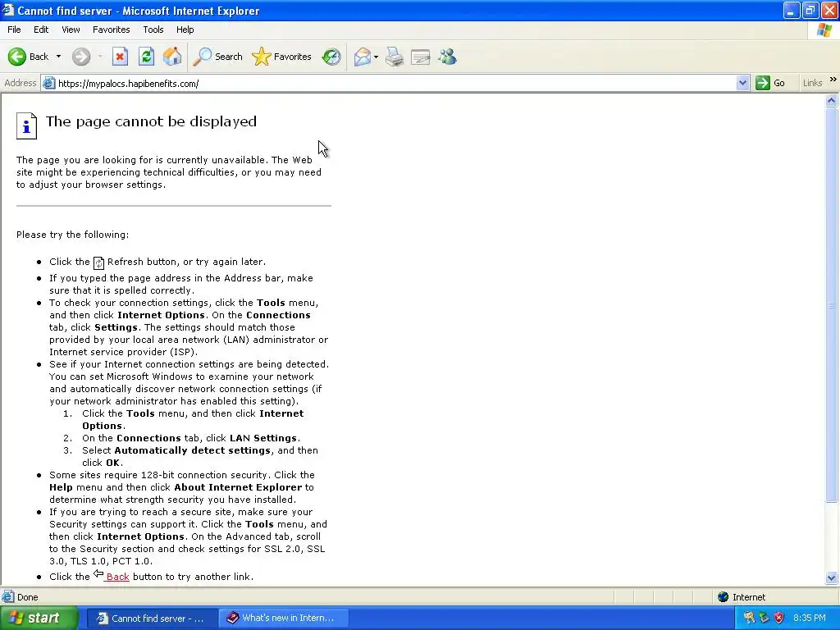This screenshot has width=840, height=630.
Task: Switch to What's new in Internet taskbar item
Action: [283, 619]
